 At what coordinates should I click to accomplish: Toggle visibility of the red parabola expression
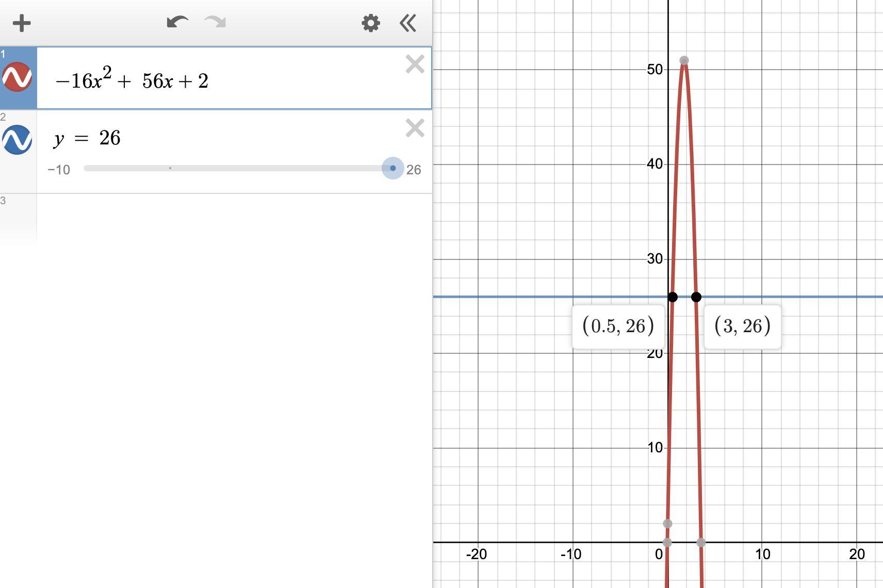point(17,77)
